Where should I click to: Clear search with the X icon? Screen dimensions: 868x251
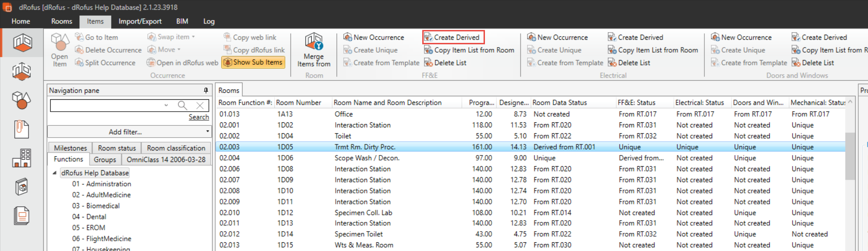(x=200, y=106)
